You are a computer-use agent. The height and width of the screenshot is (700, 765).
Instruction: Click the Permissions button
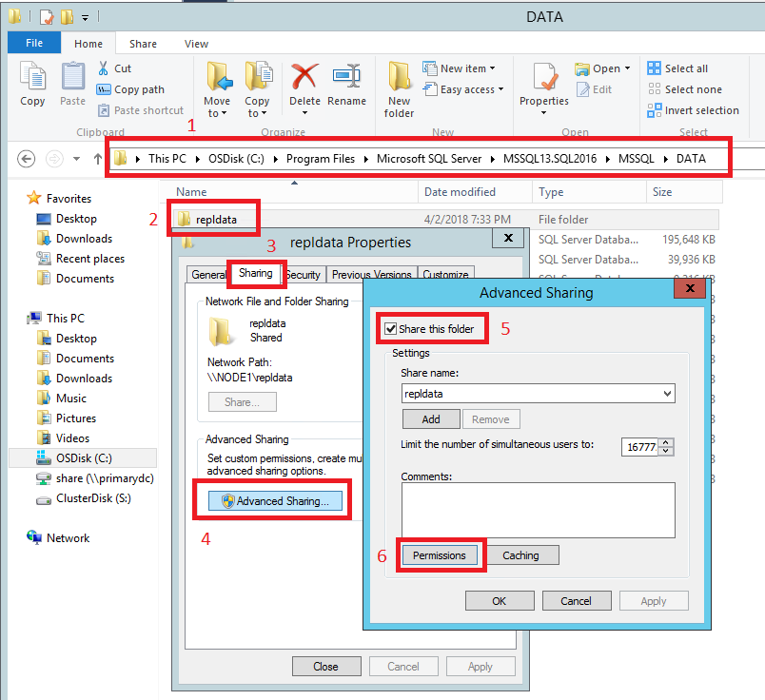[440, 555]
